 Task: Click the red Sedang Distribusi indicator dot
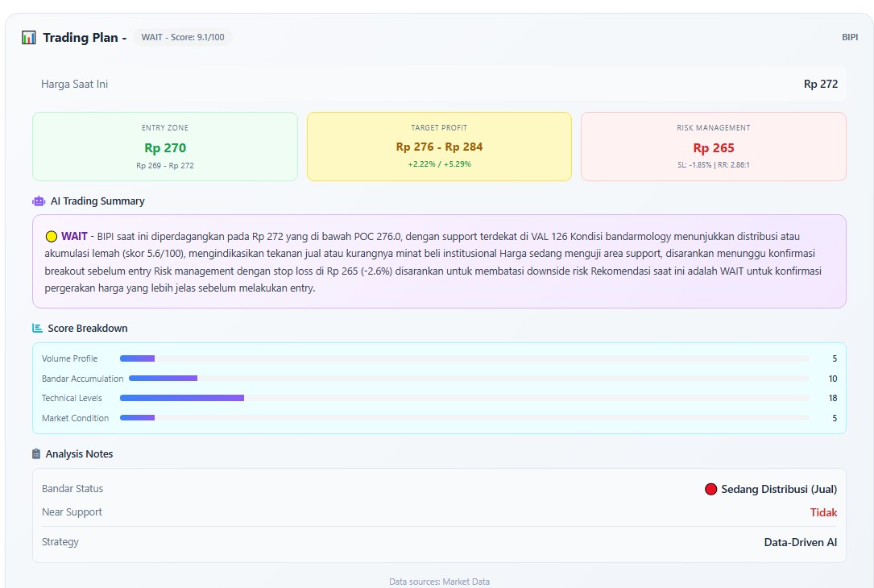pyautogui.click(x=710, y=489)
